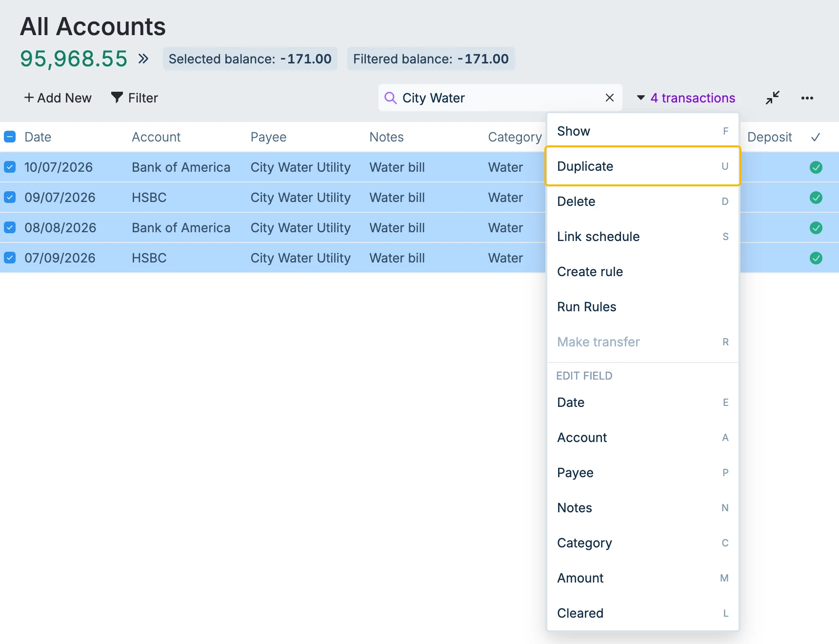This screenshot has width=839, height=644.
Task: Uncheck the 10/07/2026 transaction checkbox
Action: [x=10, y=167]
